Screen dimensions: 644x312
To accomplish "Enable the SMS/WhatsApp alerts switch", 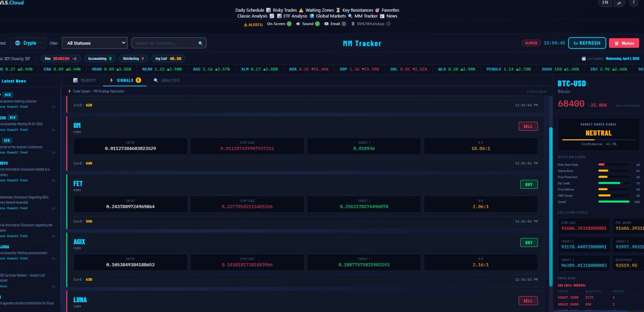I will tap(388, 24).
